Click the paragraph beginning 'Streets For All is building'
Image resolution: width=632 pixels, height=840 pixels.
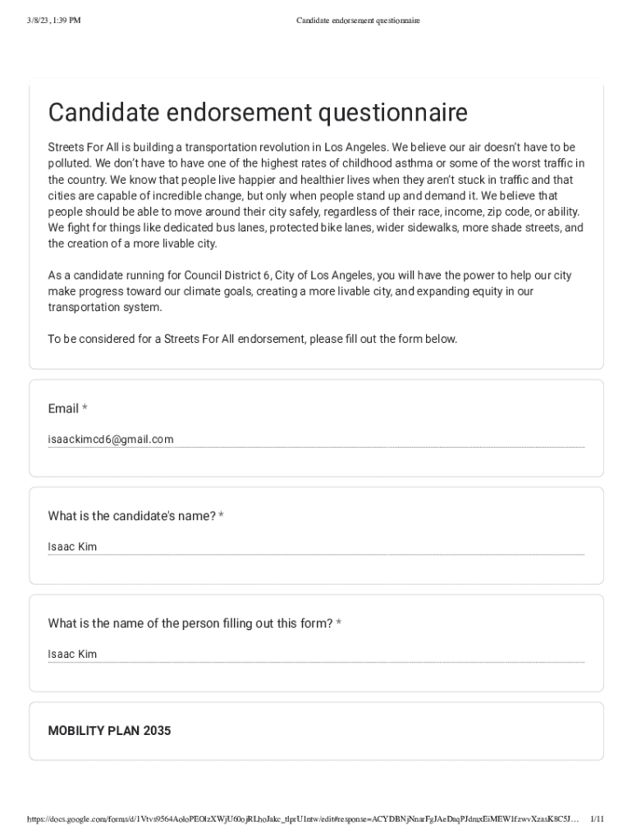click(316, 195)
